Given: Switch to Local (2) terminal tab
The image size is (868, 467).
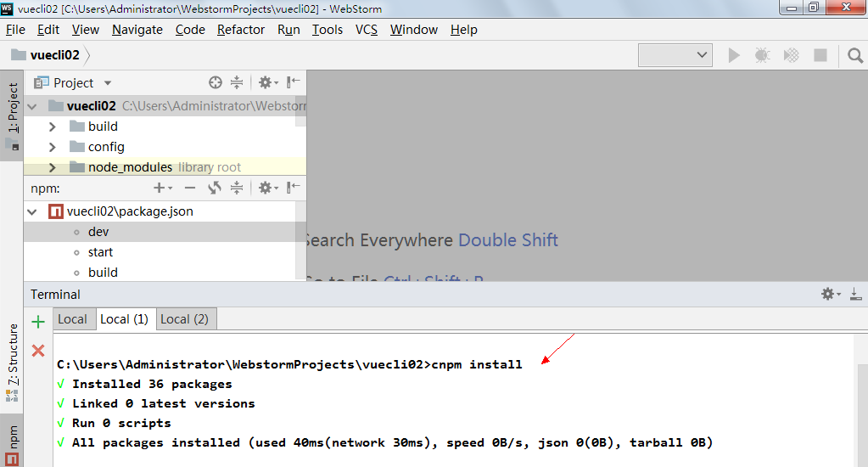Looking at the screenshot, I should 184,319.
